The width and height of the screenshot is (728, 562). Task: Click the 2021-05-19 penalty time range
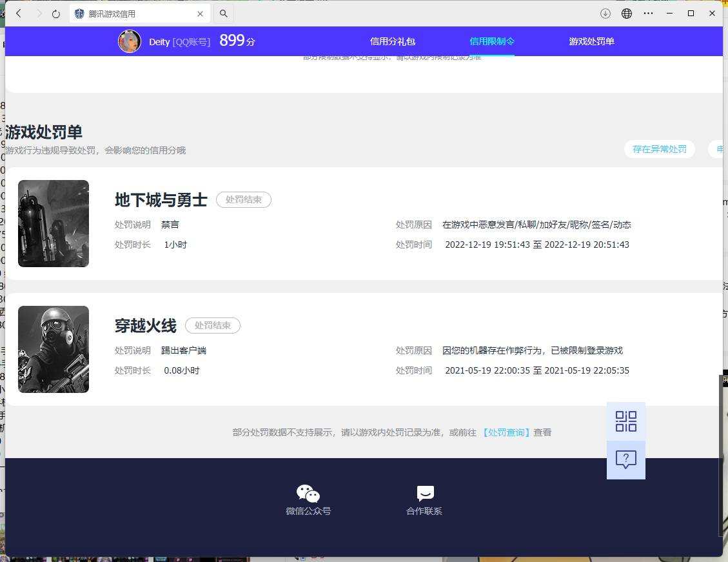pos(537,370)
